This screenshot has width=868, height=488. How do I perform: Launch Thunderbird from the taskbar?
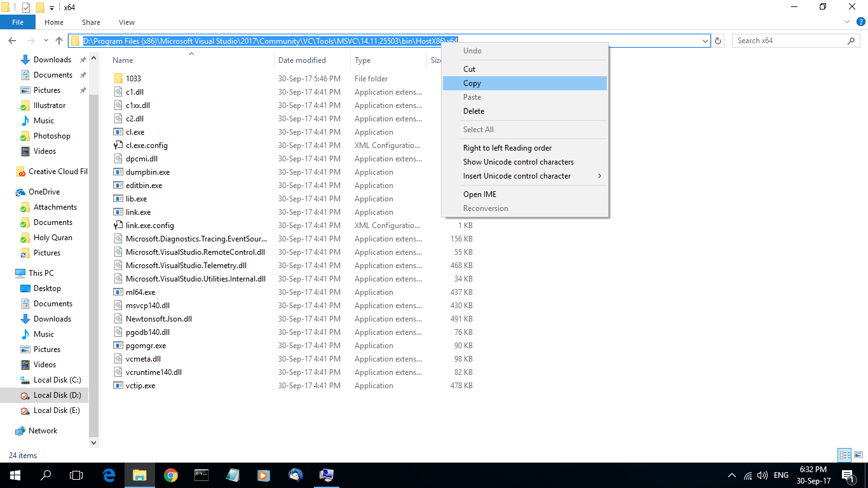tap(295, 475)
